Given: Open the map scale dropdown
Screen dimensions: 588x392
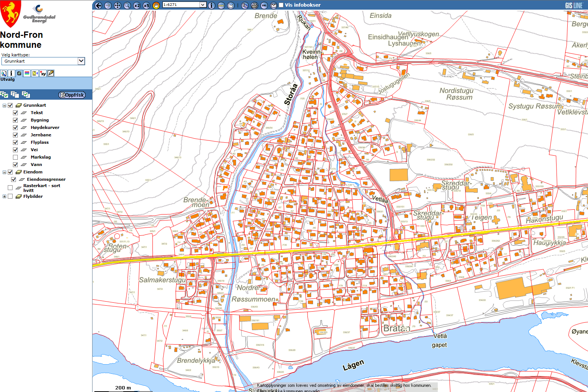Looking at the screenshot, I should tap(203, 5).
